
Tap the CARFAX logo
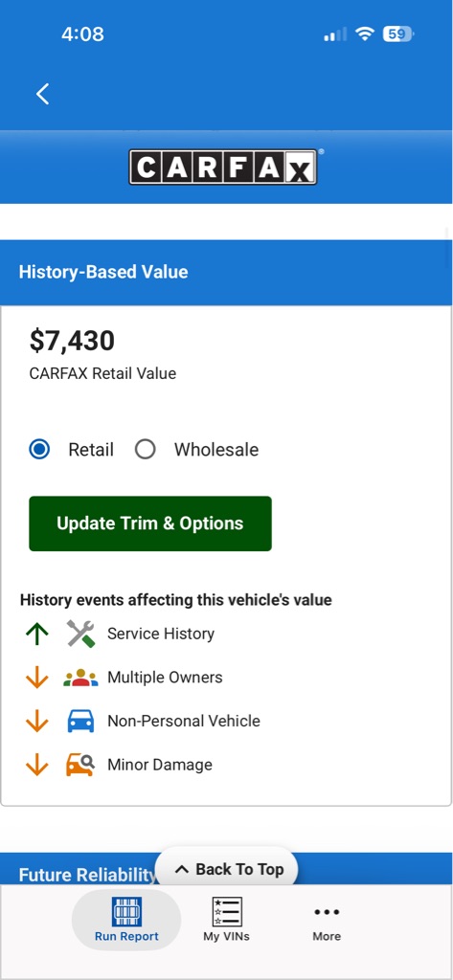click(x=223, y=167)
